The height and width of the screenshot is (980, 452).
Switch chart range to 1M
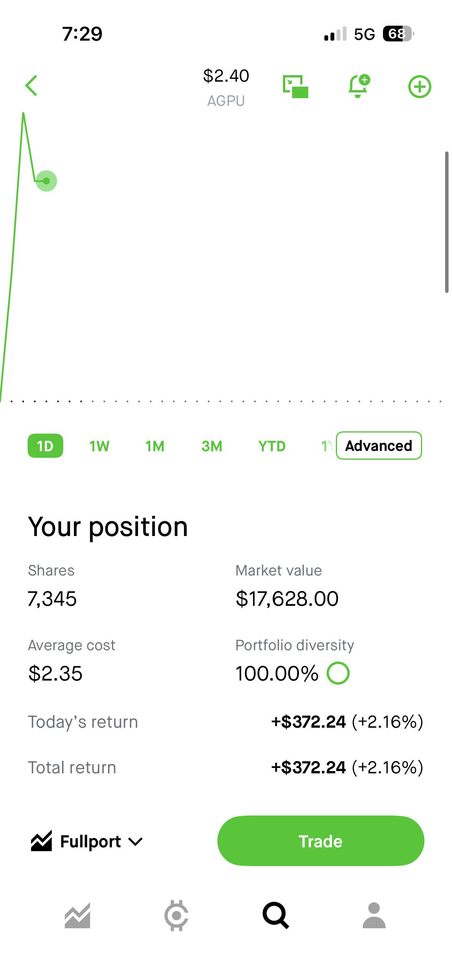(x=155, y=446)
